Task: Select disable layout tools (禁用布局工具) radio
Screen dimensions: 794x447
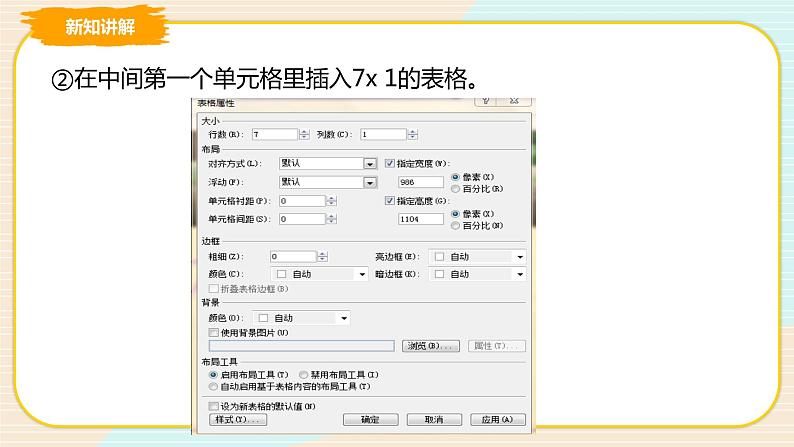Action: click(303, 375)
